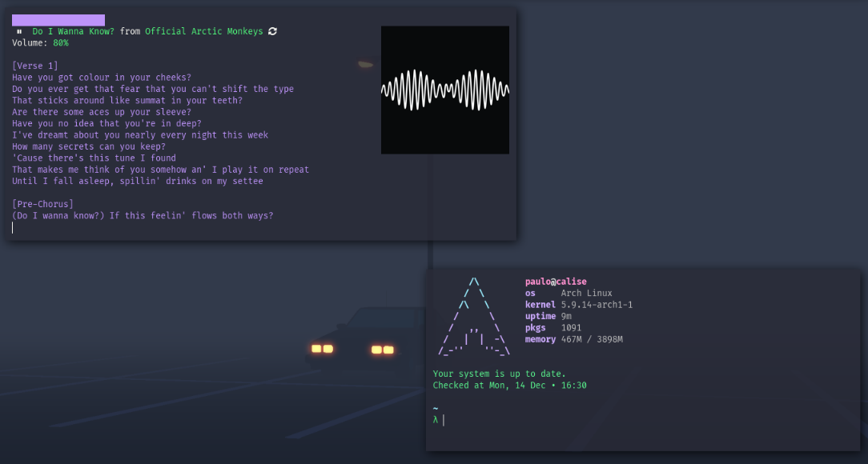Screen dimensions: 868x464
Task: Click lyric "Have you got colour in your cheeks?"
Action: 102,78
